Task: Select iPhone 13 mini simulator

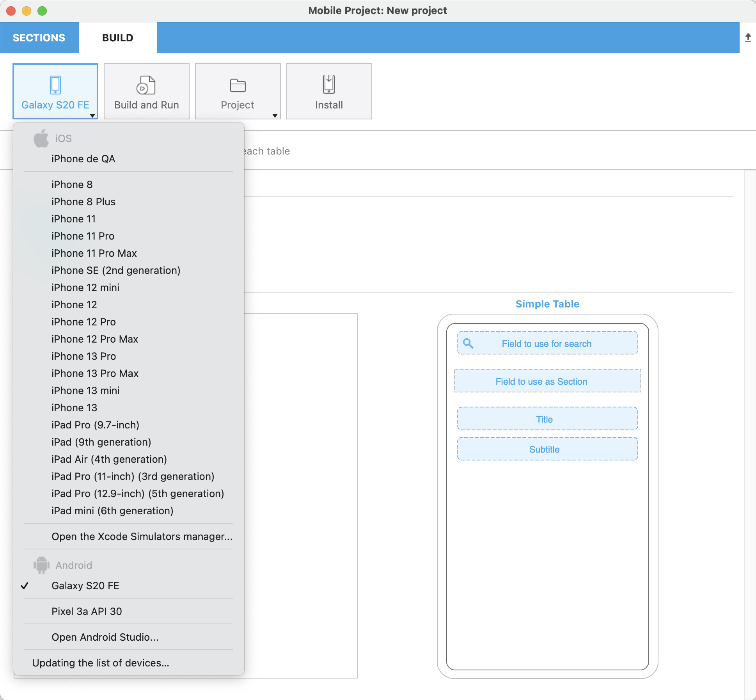Action: point(129,391)
